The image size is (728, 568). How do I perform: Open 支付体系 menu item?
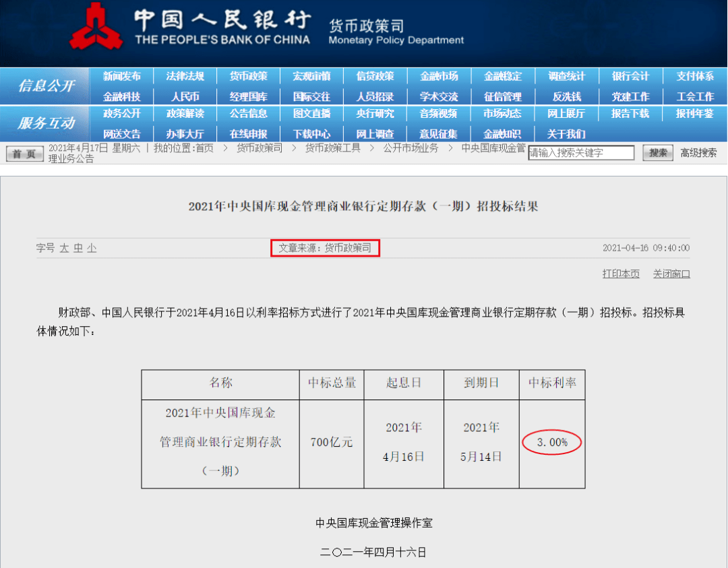(694, 76)
